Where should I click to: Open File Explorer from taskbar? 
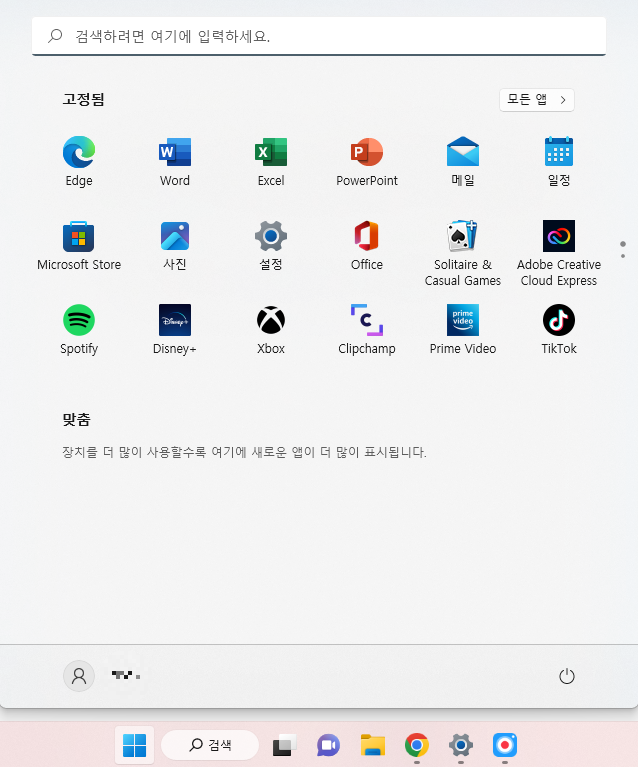(x=372, y=745)
